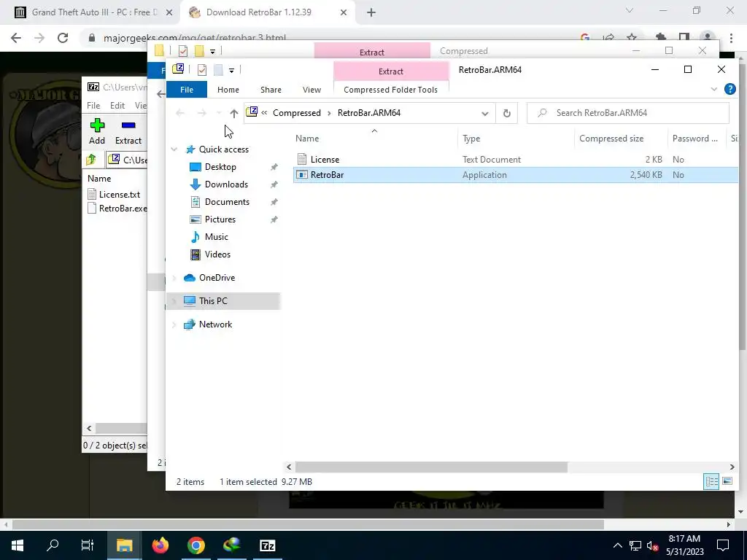Viewport: 747px width, 560px height.
Task: Open the Compressed Folder Tools tab
Action: click(391, 90)
